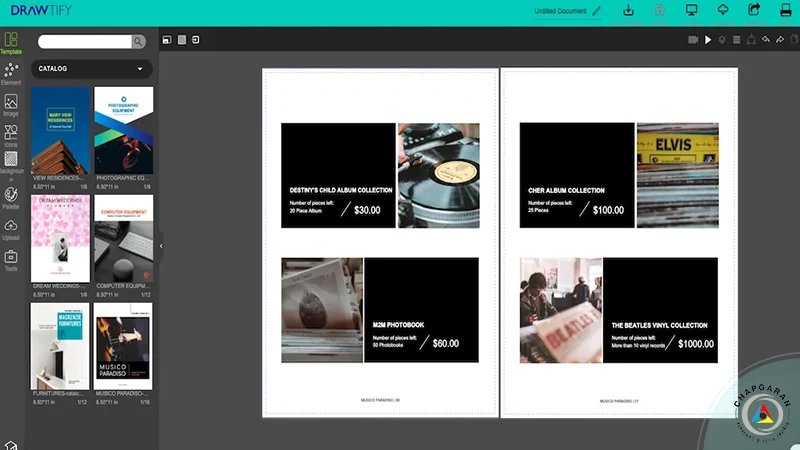Viewport: 800px width, 450px height.
Task: Click the monitor preview icon
Action: [x=691, y=10]
